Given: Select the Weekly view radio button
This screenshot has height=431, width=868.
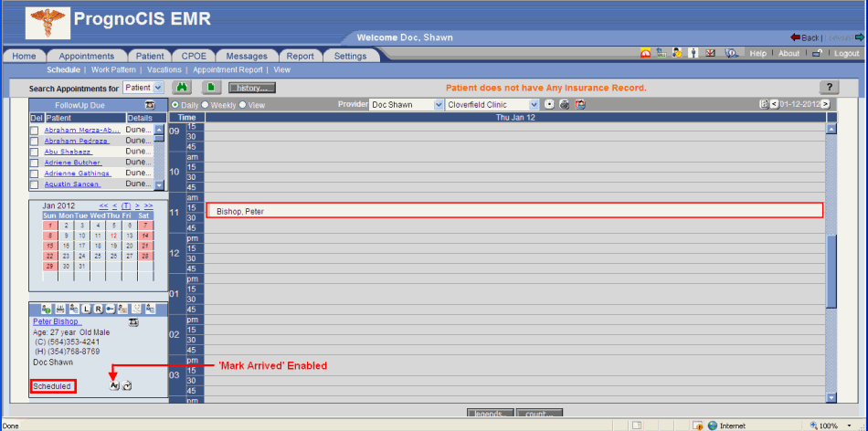Looking at the screenshot, I should click(x=205, y=105).
